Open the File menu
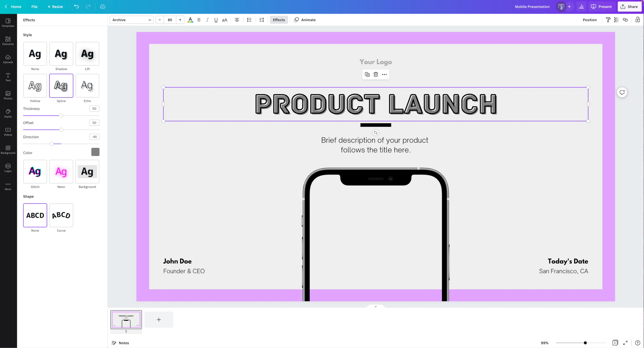 coord(34,6)
